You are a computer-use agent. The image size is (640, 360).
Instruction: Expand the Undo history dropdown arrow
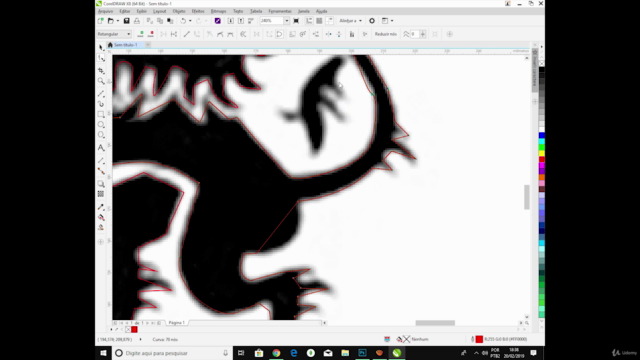point(190,21)
